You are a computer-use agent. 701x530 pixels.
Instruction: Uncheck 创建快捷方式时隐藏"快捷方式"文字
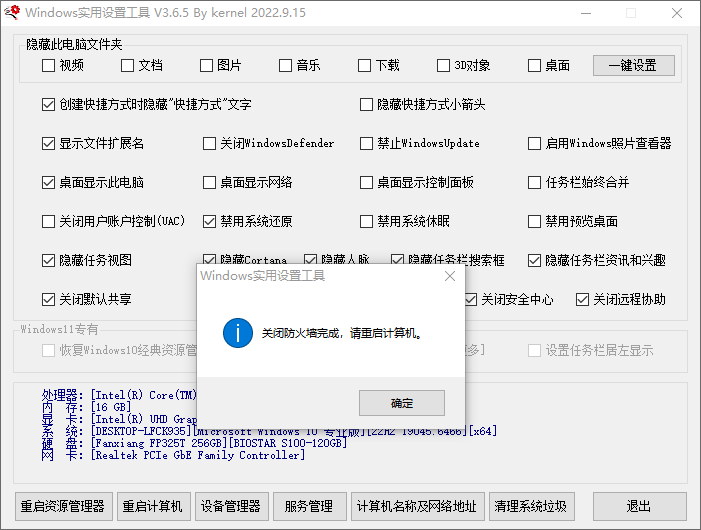coord(48,105)
